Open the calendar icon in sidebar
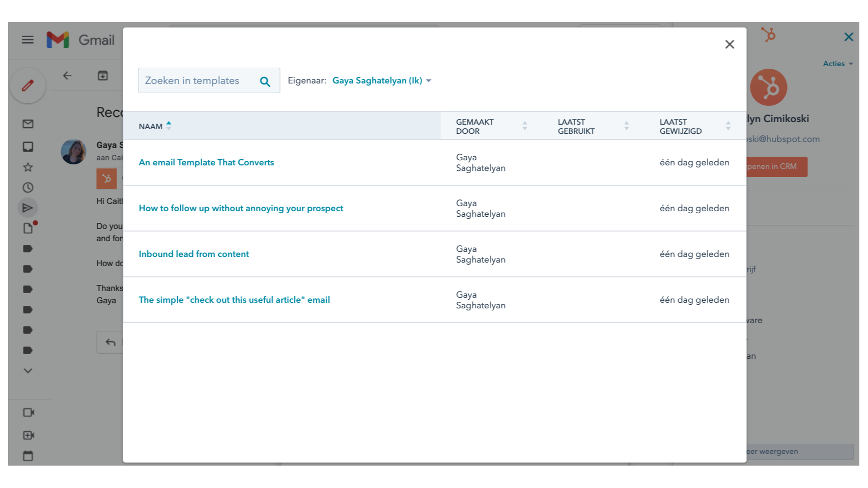The image size is (868, 488). pos(28,456)
